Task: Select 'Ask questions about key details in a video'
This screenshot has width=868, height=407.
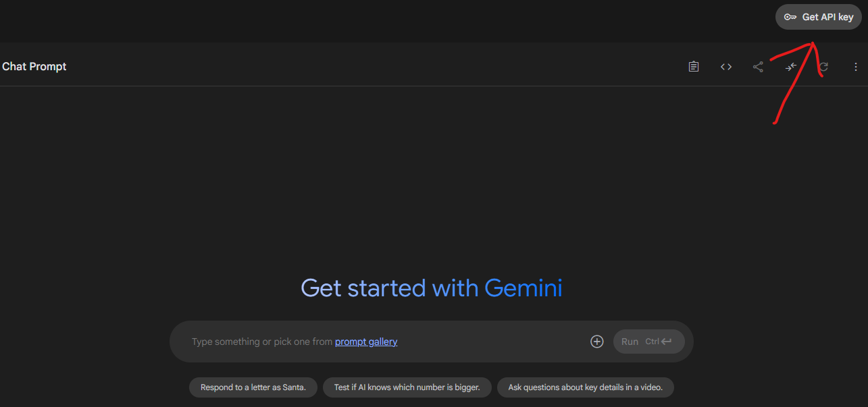Action: [586, 387]
